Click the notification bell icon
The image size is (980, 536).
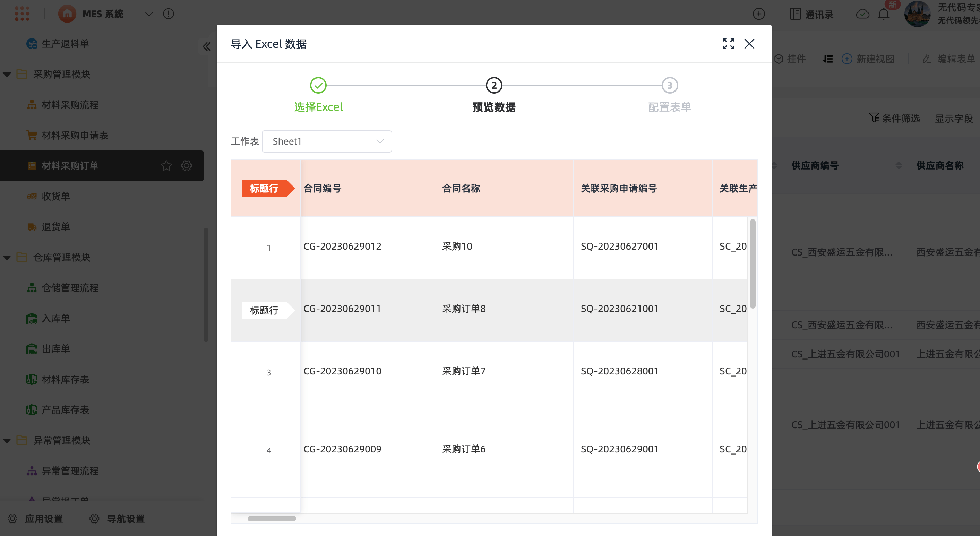[x=883, y=14]
